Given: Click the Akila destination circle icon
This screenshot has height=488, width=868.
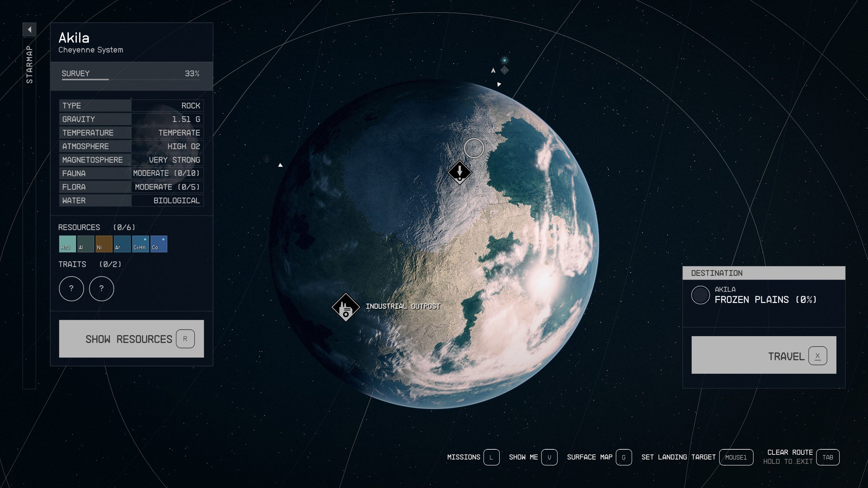Looking at the screenshot, I should (x=701, y=295).
